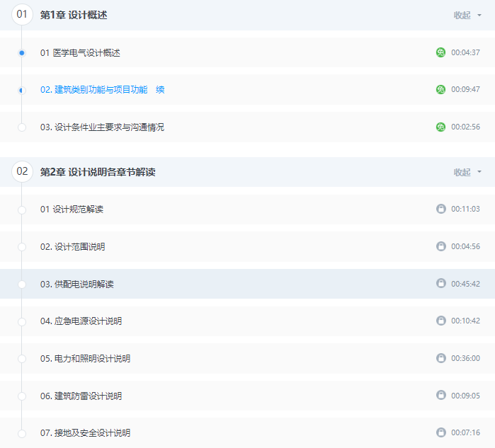
Task: Click the lock icon for 设计规范解读
Action: point(441,209)
